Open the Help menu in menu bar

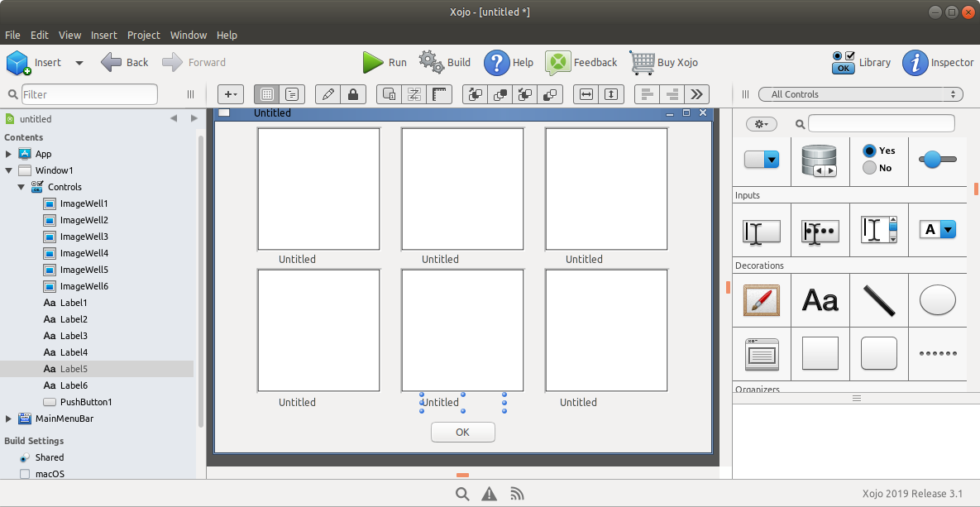(x=227, y=35)
